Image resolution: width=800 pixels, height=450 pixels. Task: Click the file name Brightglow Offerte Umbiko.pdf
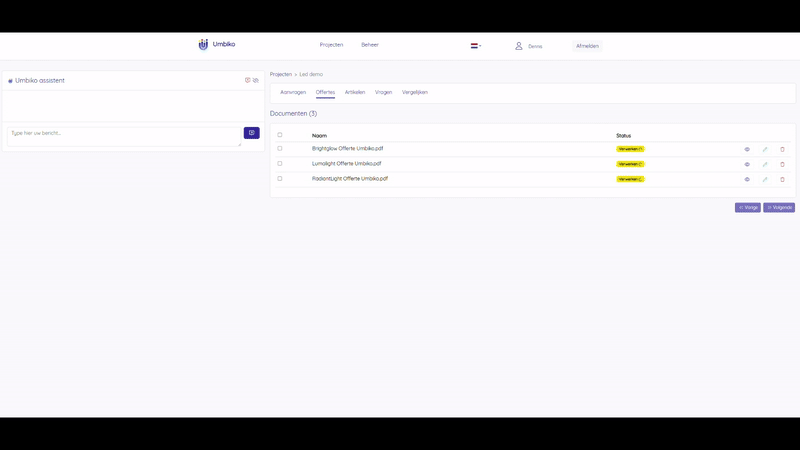click(347, 148)
